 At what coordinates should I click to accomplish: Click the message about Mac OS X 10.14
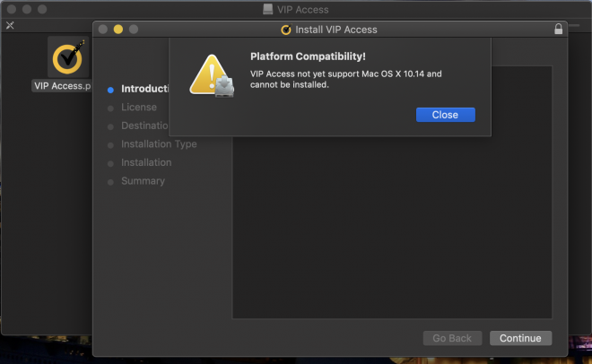tap(346, 79)
